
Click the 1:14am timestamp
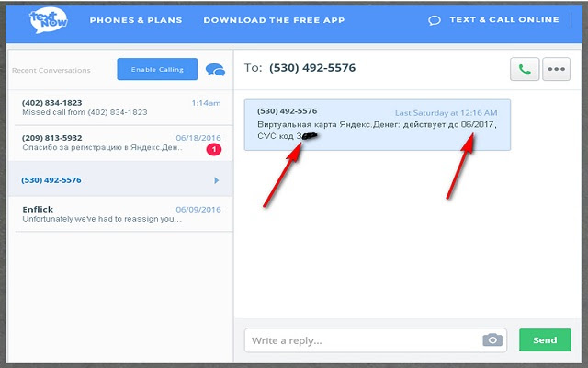206,103
